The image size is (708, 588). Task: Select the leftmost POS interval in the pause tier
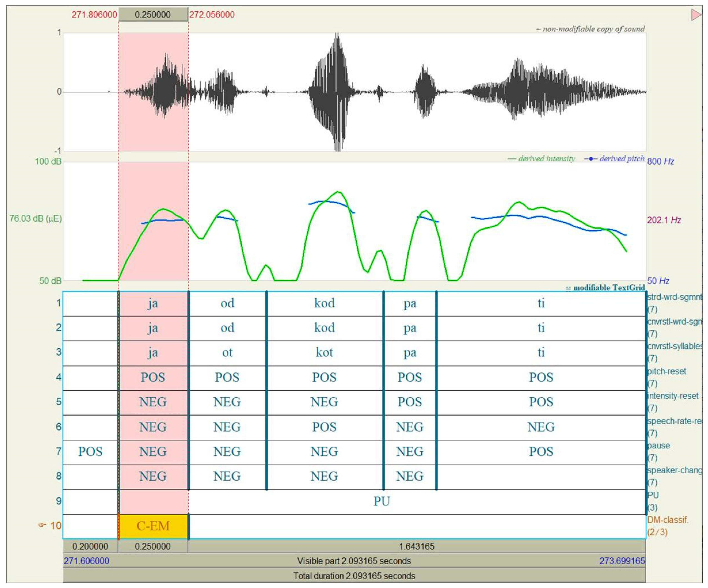tap(90, 452)
